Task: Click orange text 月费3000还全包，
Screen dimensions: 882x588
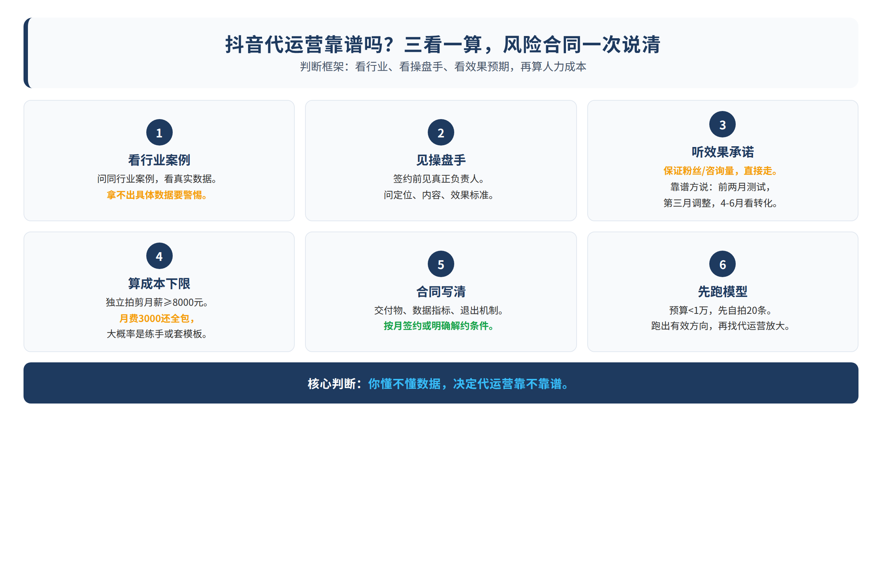Action: pos(157,318)
